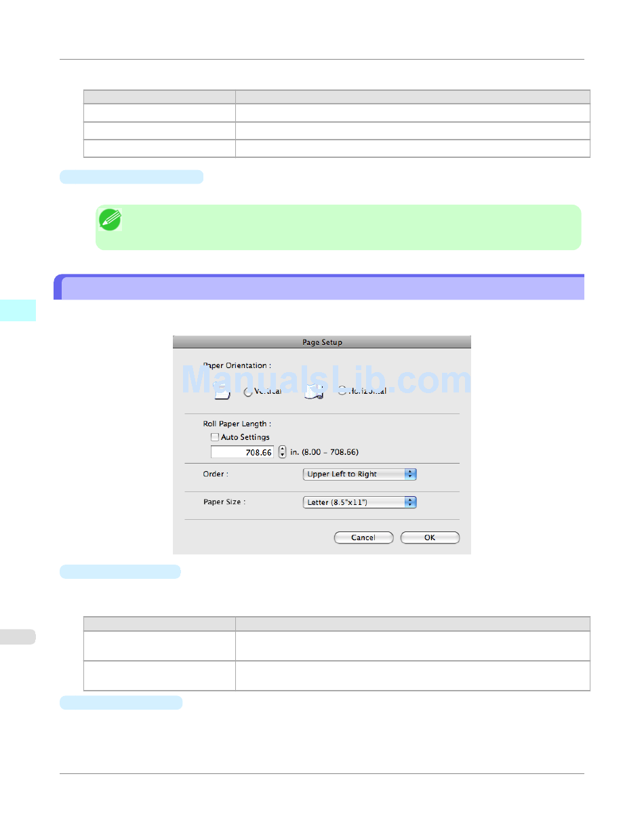Click the vertical orientation page icon
Screen dimensions: 644x833
coord(222,389)
